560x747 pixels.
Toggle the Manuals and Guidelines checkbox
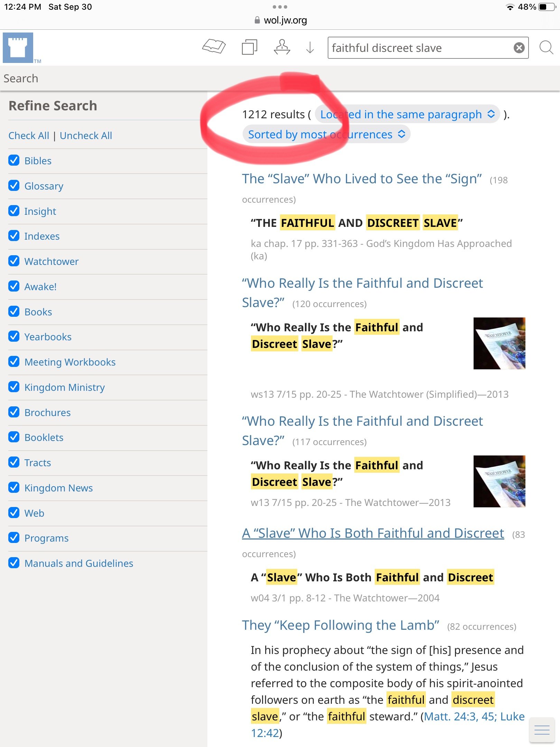pyautogui.click(x=14, y=563)
